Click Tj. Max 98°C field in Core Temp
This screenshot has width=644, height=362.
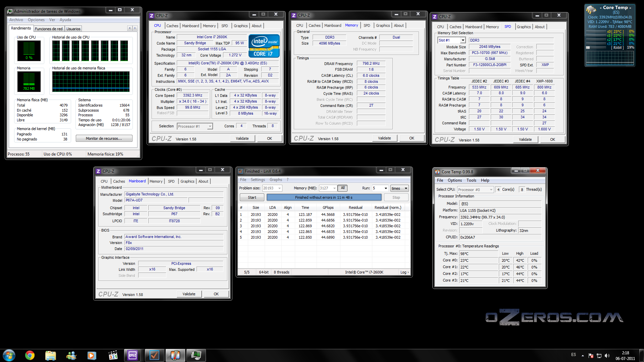tap(479, 254)
